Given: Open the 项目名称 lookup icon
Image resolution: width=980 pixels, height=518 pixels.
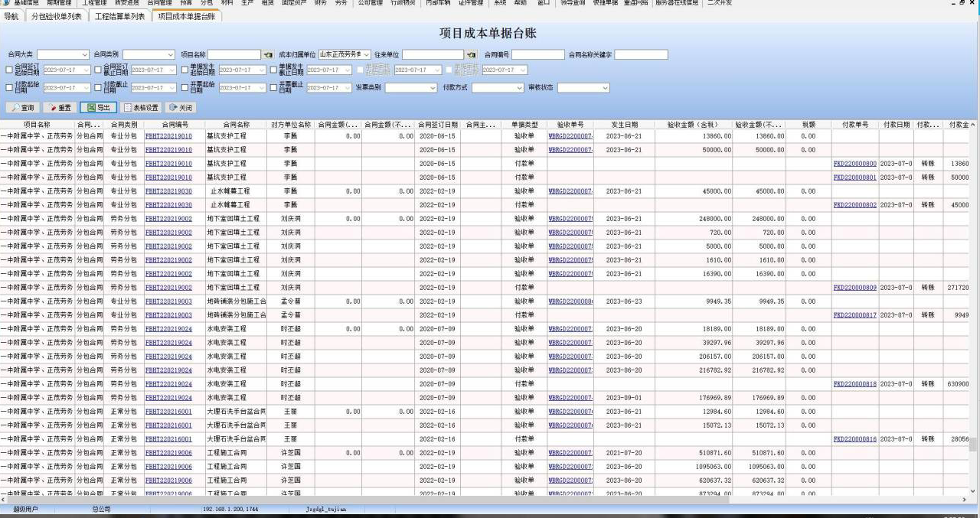Looking at the screenshot, I should (x=268, y=55).
